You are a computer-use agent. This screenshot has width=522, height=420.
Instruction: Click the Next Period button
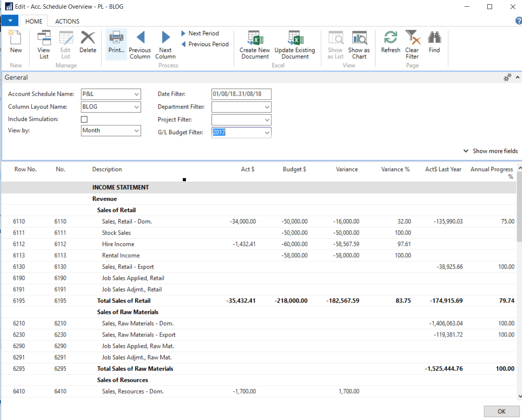click(201, 33)
